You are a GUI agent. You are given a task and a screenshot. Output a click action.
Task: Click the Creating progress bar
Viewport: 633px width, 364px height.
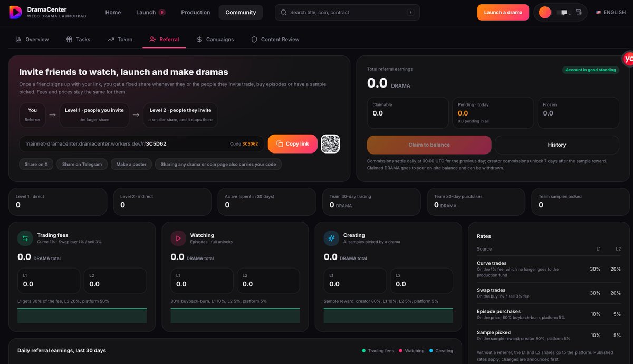coord(388,315)
